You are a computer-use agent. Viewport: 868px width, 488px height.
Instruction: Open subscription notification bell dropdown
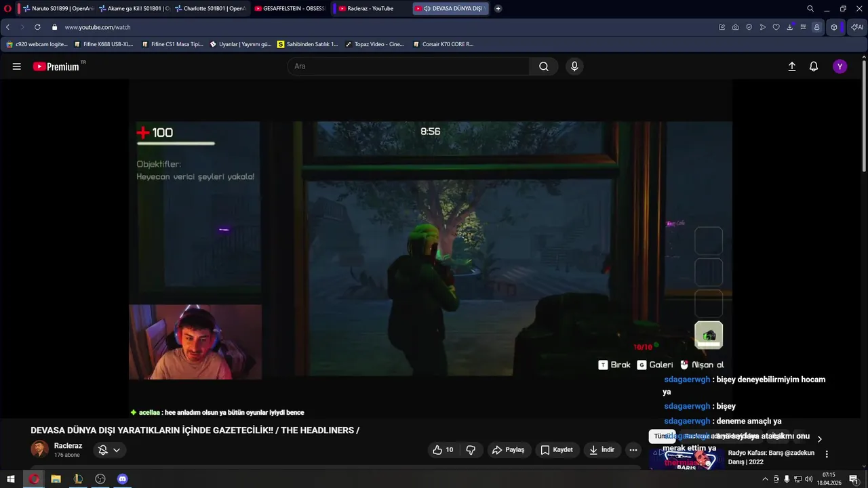click(109, 450)
